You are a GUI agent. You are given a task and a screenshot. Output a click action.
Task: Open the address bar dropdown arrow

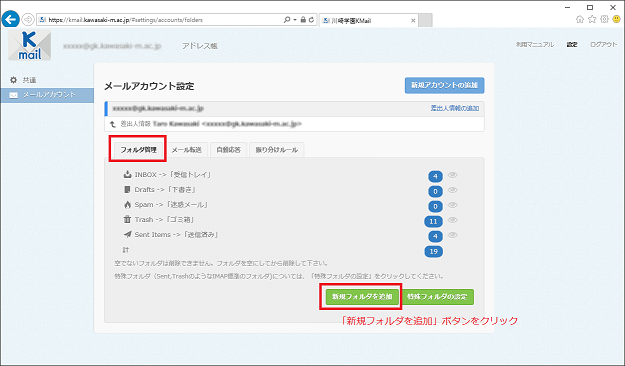[x=295, y=20]
